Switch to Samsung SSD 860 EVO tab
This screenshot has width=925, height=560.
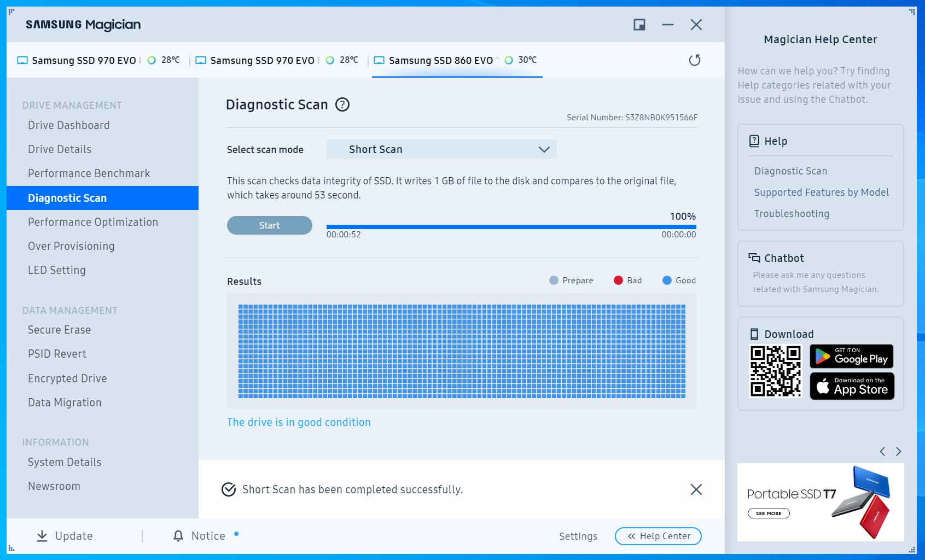click(440, 61)
